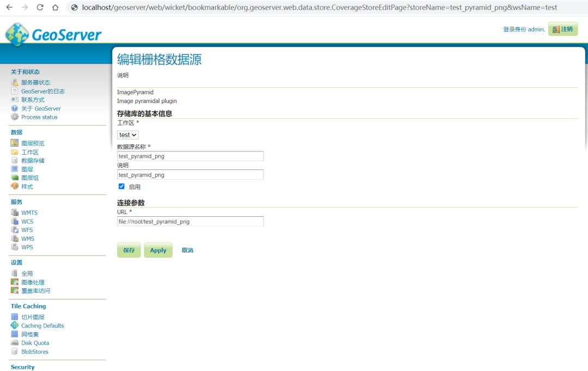Open the WMS service menu item
Viewport: 588px width, 371px height.
[28, 239]
